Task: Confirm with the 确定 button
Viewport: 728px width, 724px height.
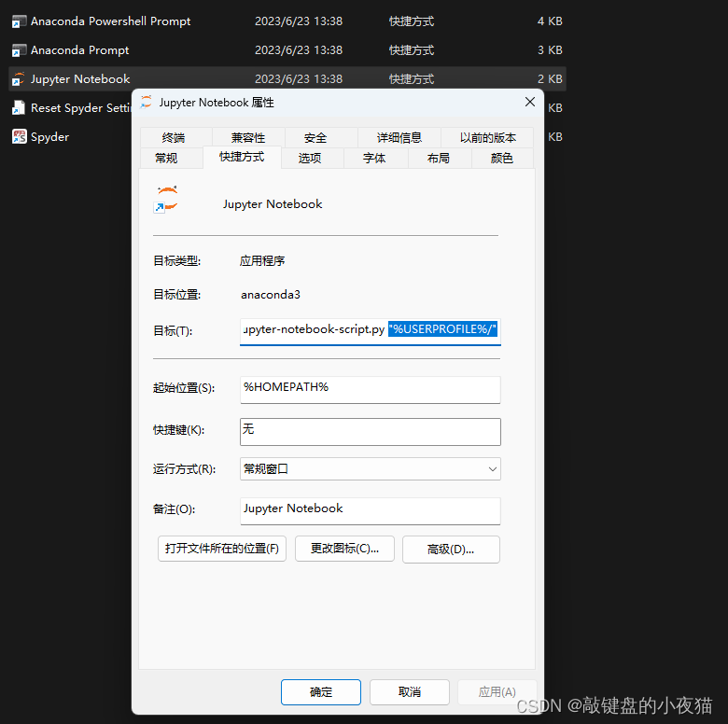Action: (321, 692)
